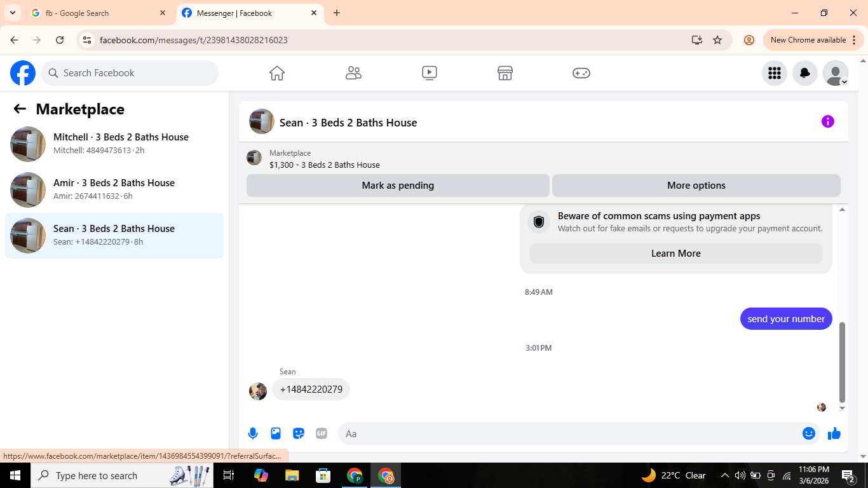Close the 'fb - Google Search' tab
The image size is (868, 488).
tap(163, 13)
